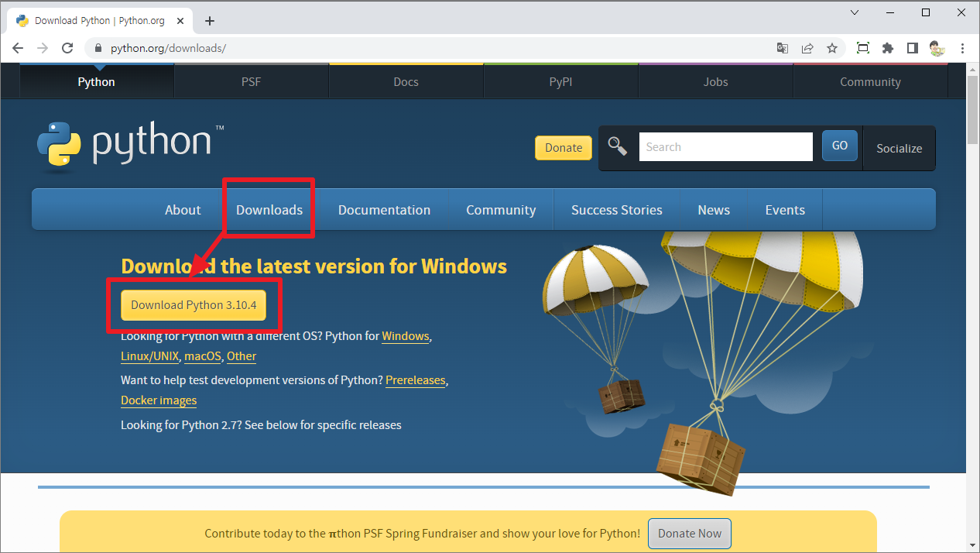Open the Chrome profile avatar
This screenshot has width=980, height=553.
937,48
